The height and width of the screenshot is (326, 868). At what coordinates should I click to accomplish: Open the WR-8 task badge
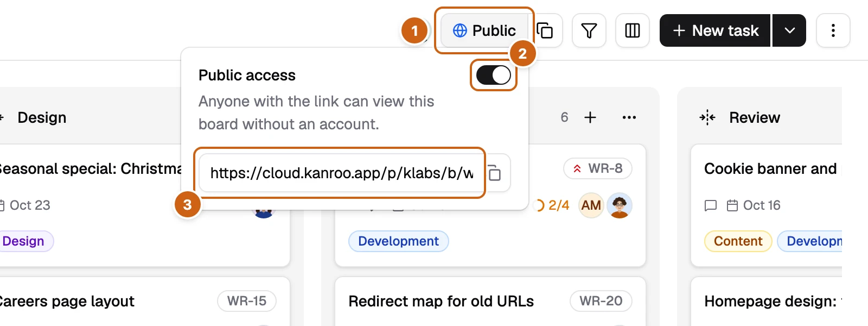598,168
